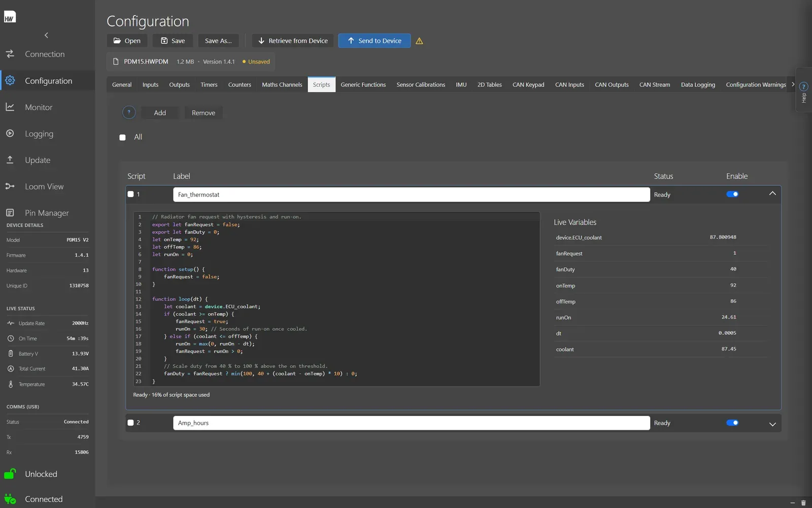812x508 pixels.
Task: Click the minimize dash in the status bar
Action: coord(792,503)
